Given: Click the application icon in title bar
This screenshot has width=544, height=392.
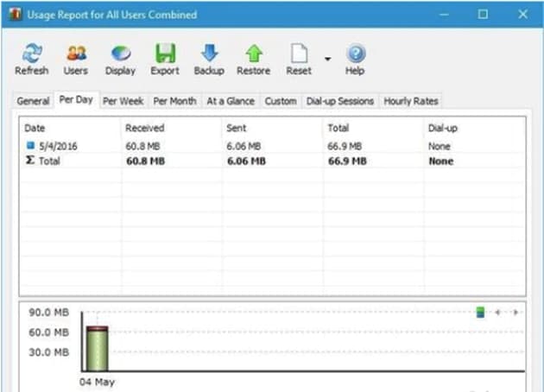Looking at the screenshot, I should click(x=16, y=14).
